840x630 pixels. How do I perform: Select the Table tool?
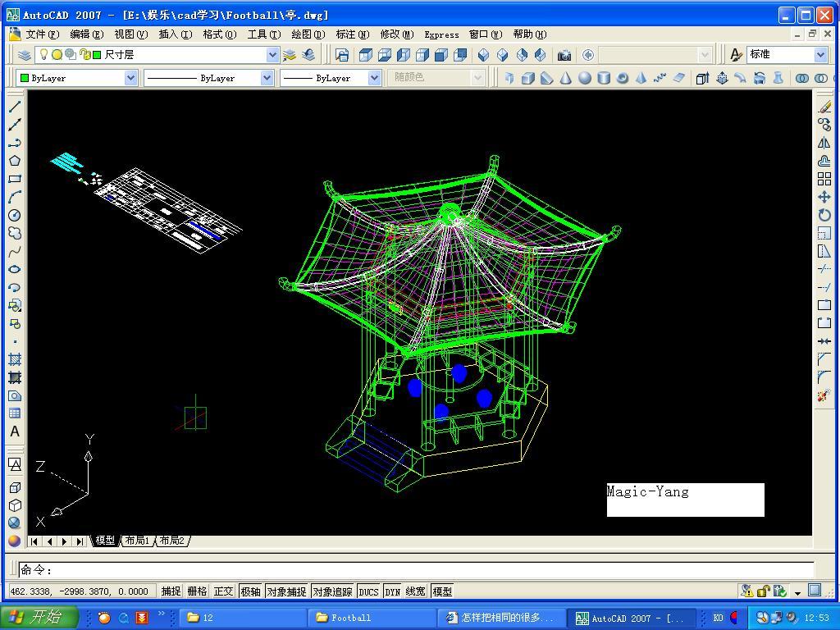tap(15, 413)
